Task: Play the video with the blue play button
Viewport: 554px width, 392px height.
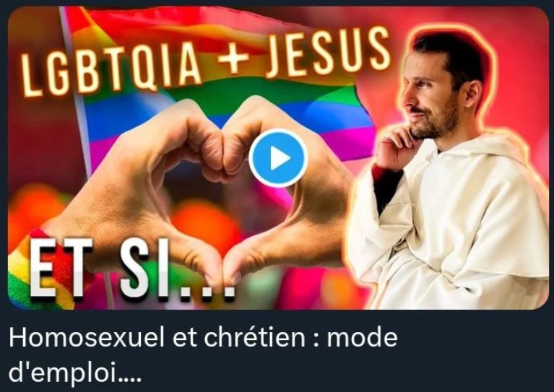Action: (278, 158)
